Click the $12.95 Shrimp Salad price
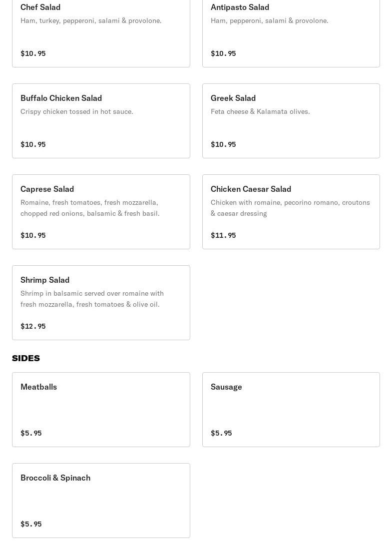The width and height of the screenshot is (392, 541). (x=33, y=326)
